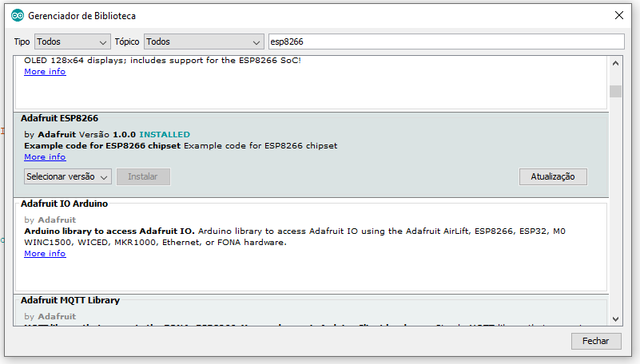Open the Tipo dropdown
640x364 pixels.
coord(72,42)
